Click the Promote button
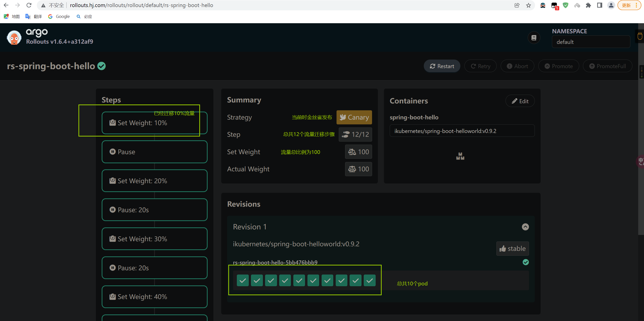The width and height of the screenshot is (644, 321). point(558,66)
